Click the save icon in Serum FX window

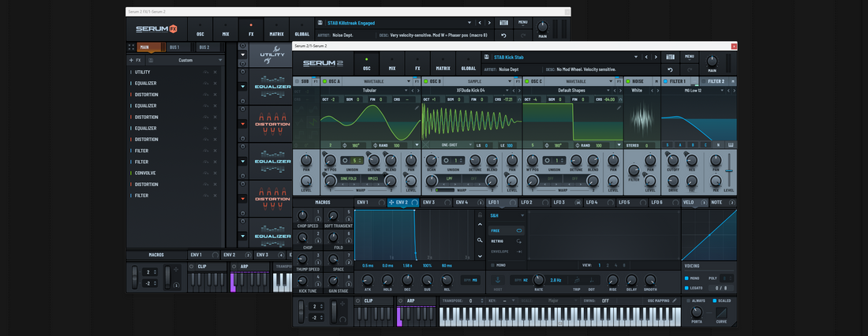click(x=320, y=23)
